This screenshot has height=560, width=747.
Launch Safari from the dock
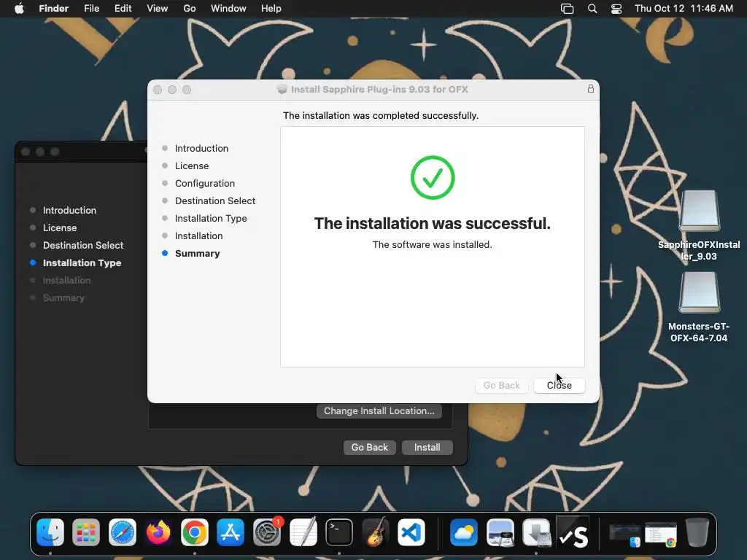click(123, 532)
